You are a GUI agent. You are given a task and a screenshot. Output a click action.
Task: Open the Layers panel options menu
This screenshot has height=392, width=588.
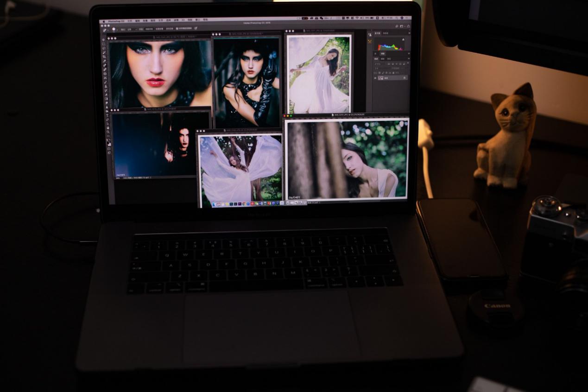click(409, 58)
